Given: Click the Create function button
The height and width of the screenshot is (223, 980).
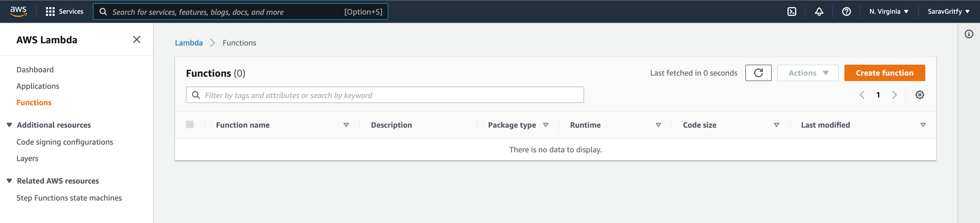Looking at the screenshot, I should [884, 73].
